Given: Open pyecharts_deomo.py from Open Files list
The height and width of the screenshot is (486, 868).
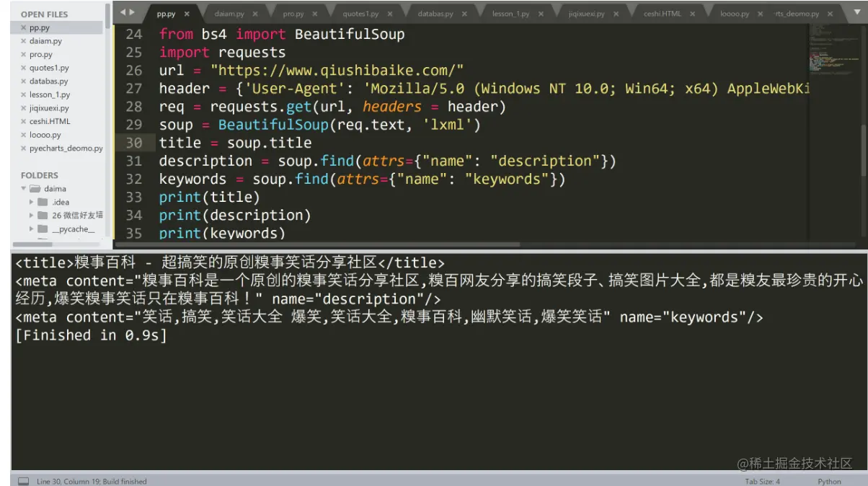Looking at the screenshot, I should [66, 149].
